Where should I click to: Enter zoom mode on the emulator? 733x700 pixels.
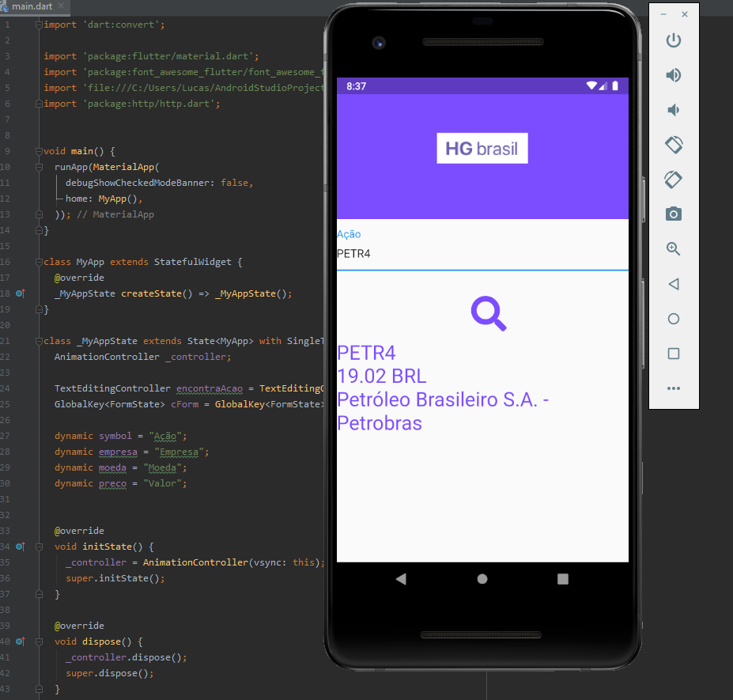[x=673, y=248]
